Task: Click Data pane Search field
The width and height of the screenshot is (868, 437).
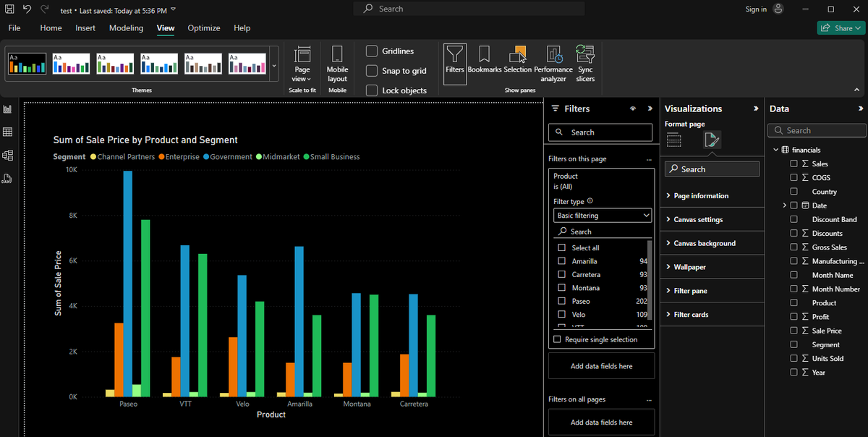Action: coord(817,131)
